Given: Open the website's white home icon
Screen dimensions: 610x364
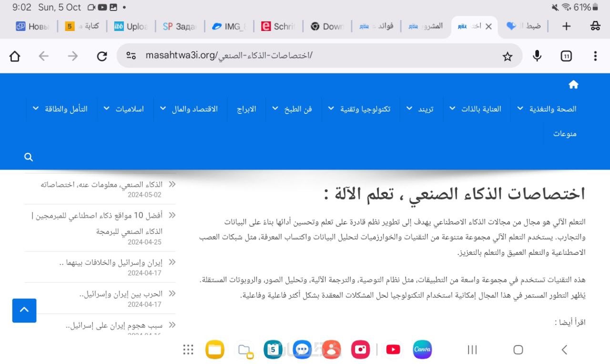Looking at the screenshot, I should pos(573,85).
